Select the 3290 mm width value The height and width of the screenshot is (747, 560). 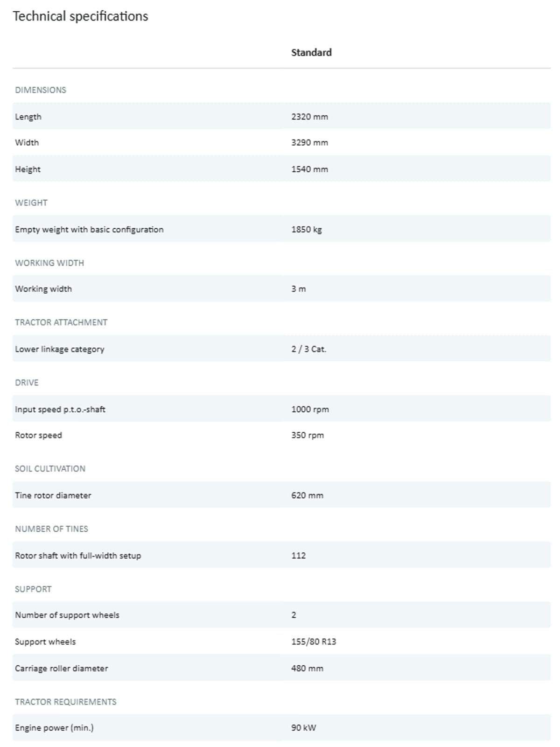309,142
